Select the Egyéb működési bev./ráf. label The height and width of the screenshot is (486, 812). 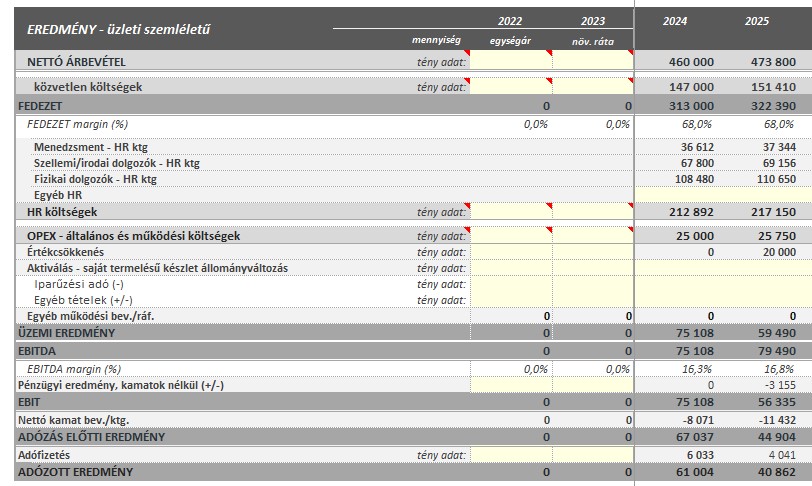(91, 317)
